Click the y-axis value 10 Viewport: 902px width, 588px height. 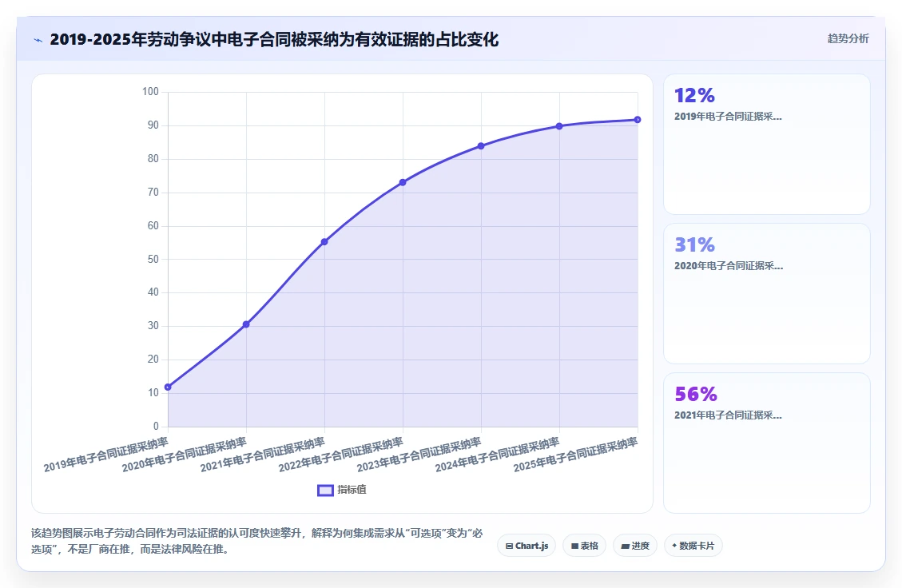click(153, 393)
